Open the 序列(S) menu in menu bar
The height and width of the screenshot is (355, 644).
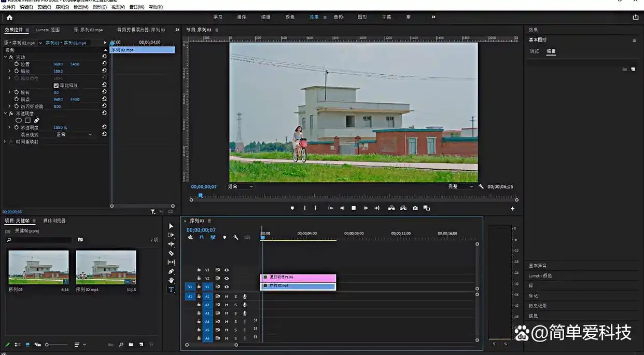tap(62, 7)
